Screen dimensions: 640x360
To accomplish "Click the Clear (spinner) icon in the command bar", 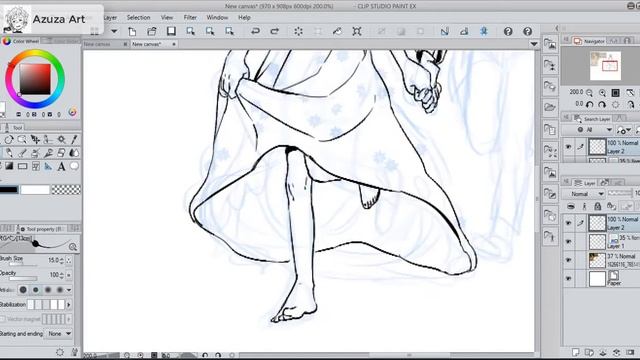I will (x=298, y=31).
